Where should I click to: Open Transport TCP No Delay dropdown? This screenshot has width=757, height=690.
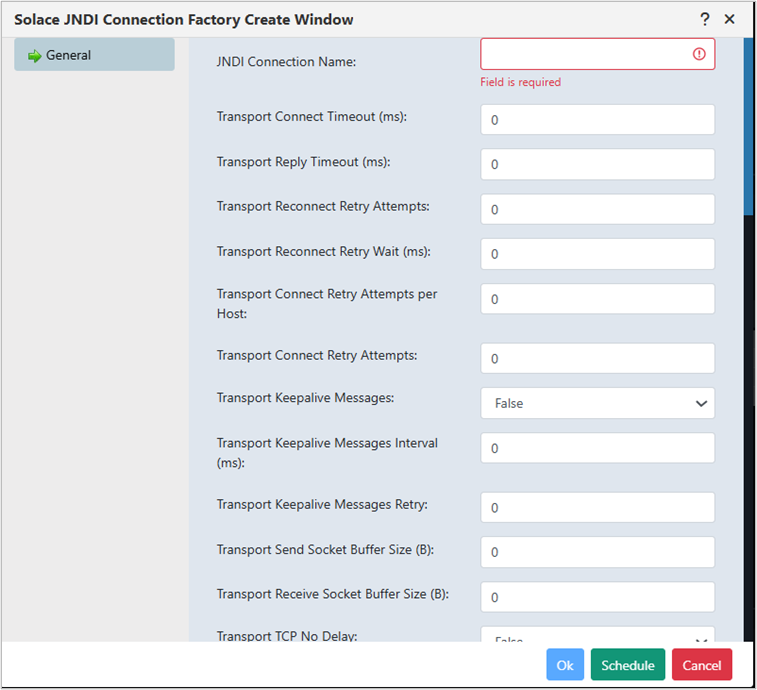point(597,634)
